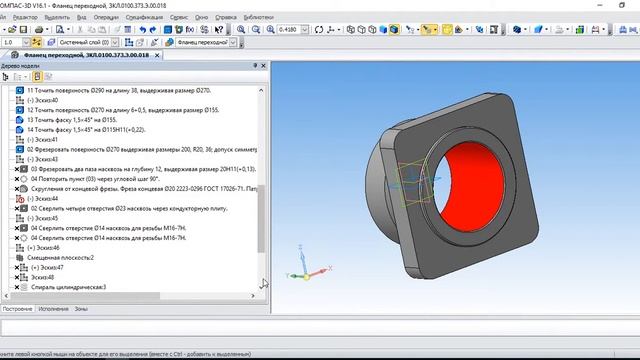Click the dark blue part operation icon
The height and width of the screenshot is (360, 640).
517,29
